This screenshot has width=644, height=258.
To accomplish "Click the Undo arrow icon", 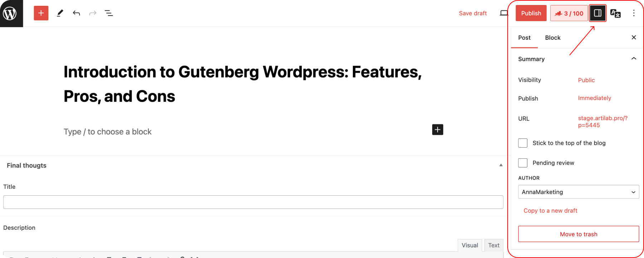I will point(76,13).
